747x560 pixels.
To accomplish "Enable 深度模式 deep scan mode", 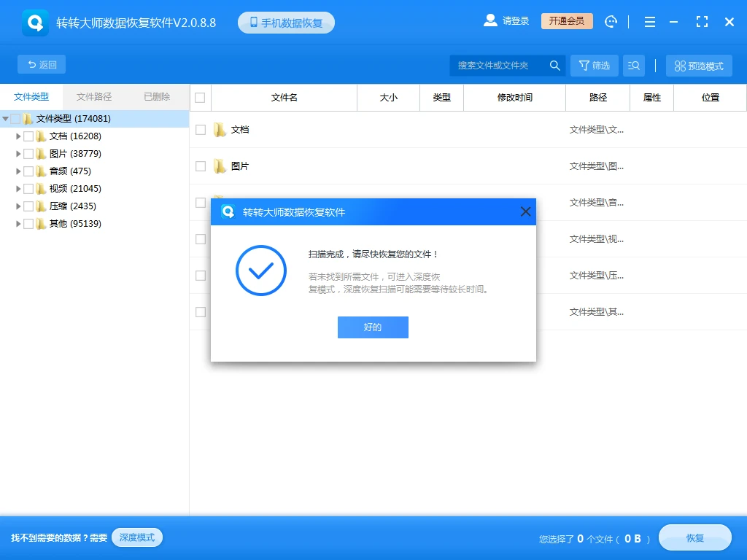I will point(137,537).
